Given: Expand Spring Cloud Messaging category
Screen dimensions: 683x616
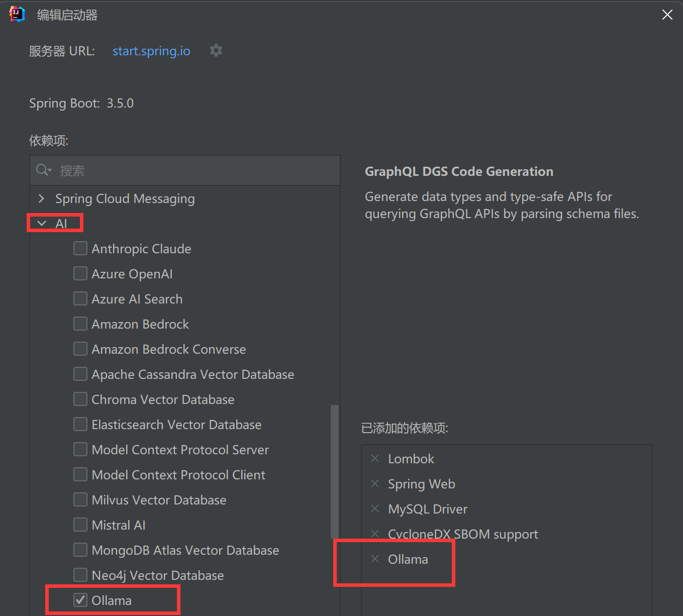Looking at the screenshot, I should click(41, 198).
